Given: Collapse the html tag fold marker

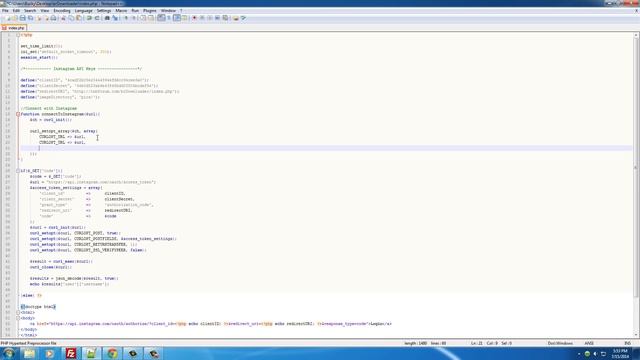Looking at the screenshot, I should [18, 312].
